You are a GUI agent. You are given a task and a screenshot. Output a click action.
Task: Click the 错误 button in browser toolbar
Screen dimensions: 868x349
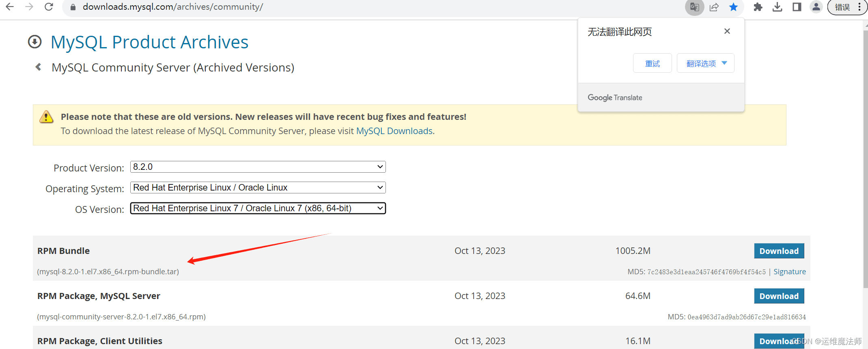[x=842, y=7]
